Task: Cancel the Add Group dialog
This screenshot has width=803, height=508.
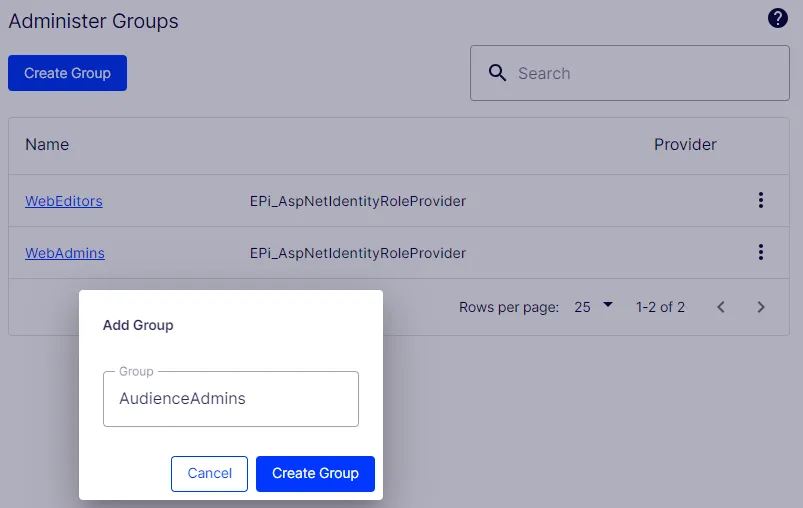Action: (209, 474)
